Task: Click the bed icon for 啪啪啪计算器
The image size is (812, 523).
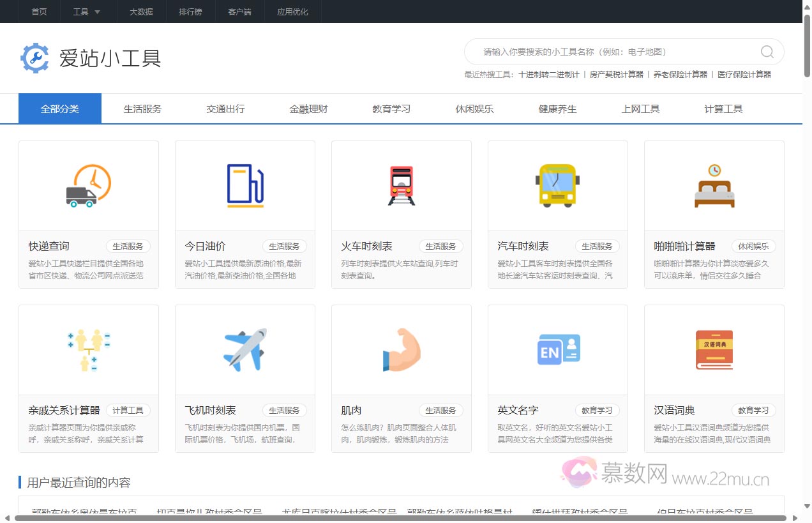Action: (x=714, y=185)
